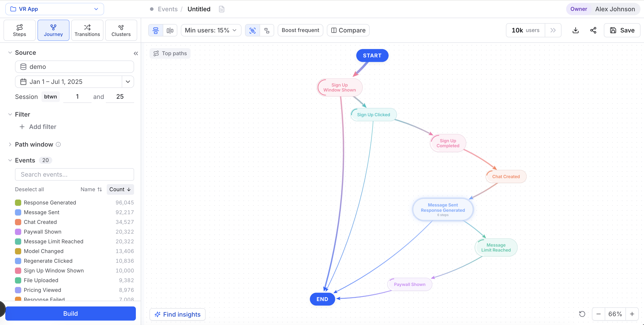Click the reset view icon

582,314
